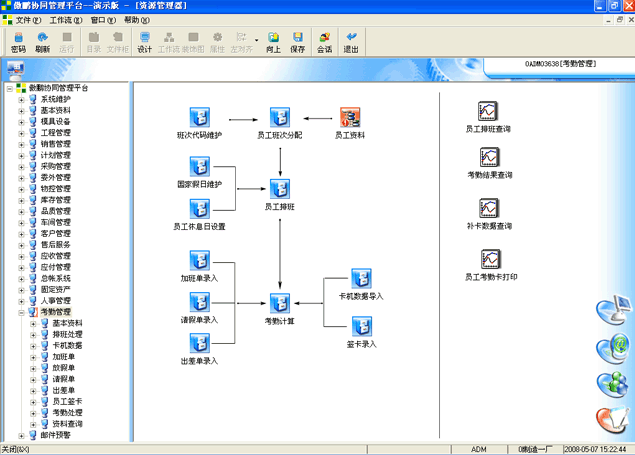Screen dimensions: 635x455
Task: Click the dropdown arrow beside 左对齐
Action: (257, 42)
